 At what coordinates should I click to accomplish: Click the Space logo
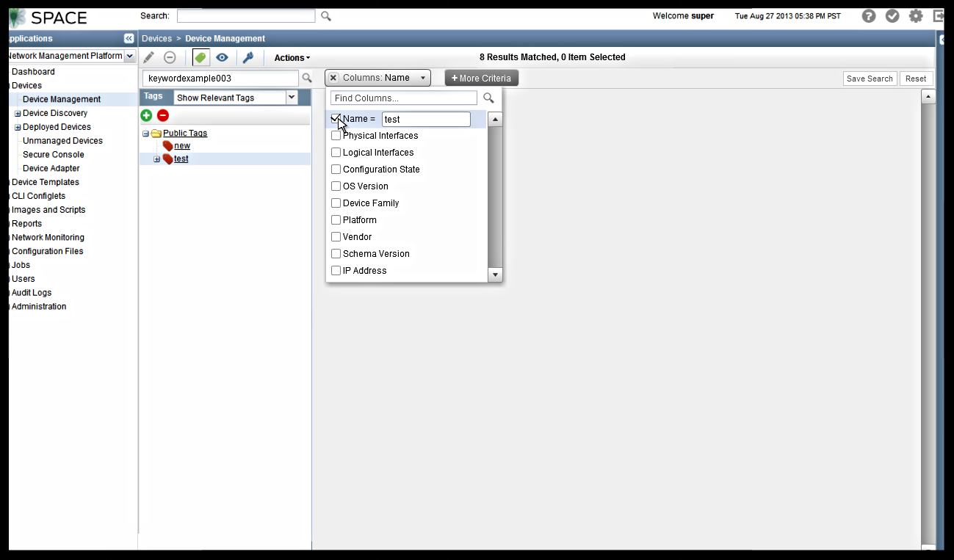click(48, 17)
